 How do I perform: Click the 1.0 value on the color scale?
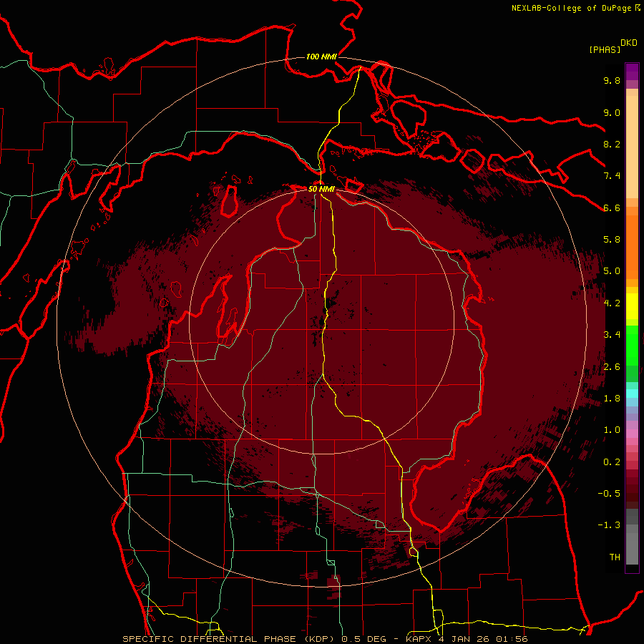[x=612, y=430]
